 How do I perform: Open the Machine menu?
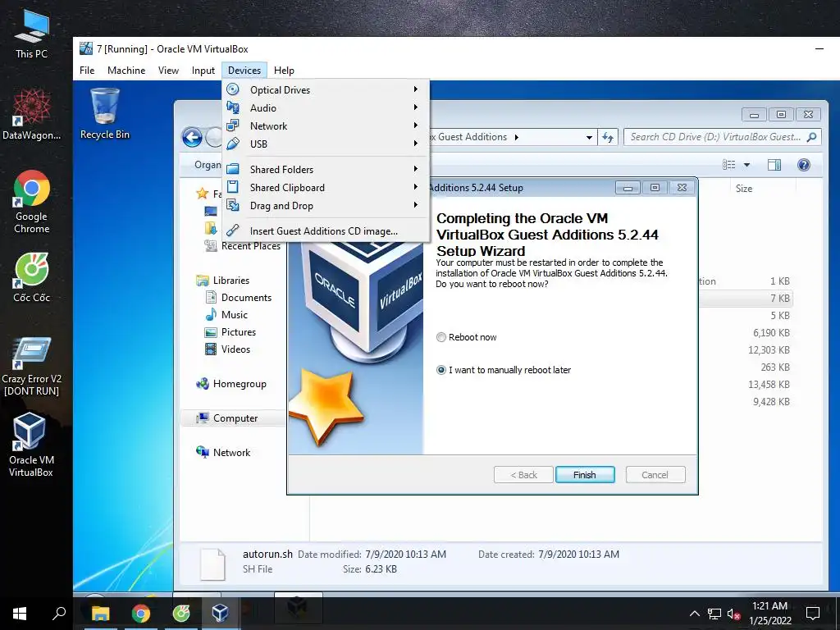[x=126, y=71]
